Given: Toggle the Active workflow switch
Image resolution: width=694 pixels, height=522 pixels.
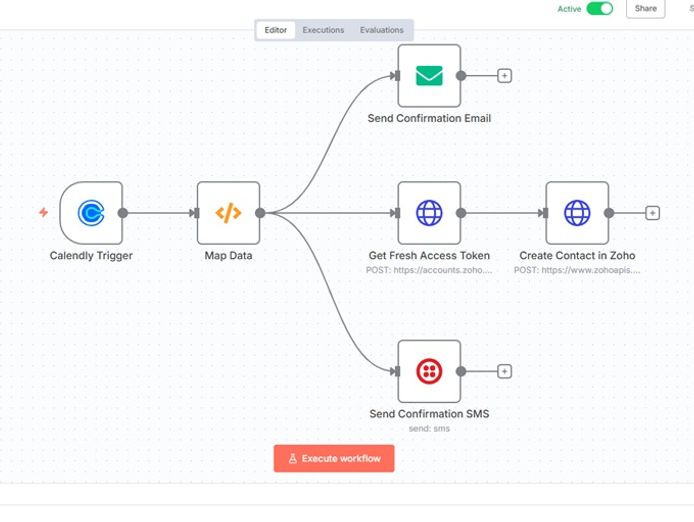Looking at the screenshot, I should point(599,9).
